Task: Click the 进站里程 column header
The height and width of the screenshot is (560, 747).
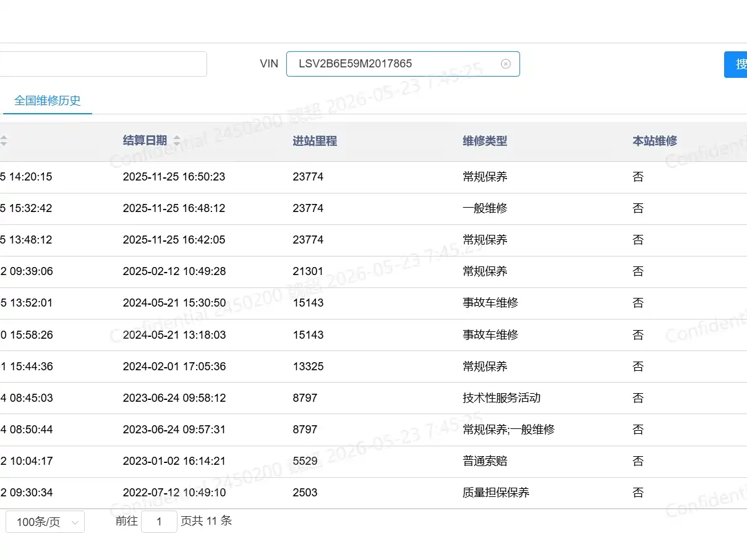Action: coord(315,140)
